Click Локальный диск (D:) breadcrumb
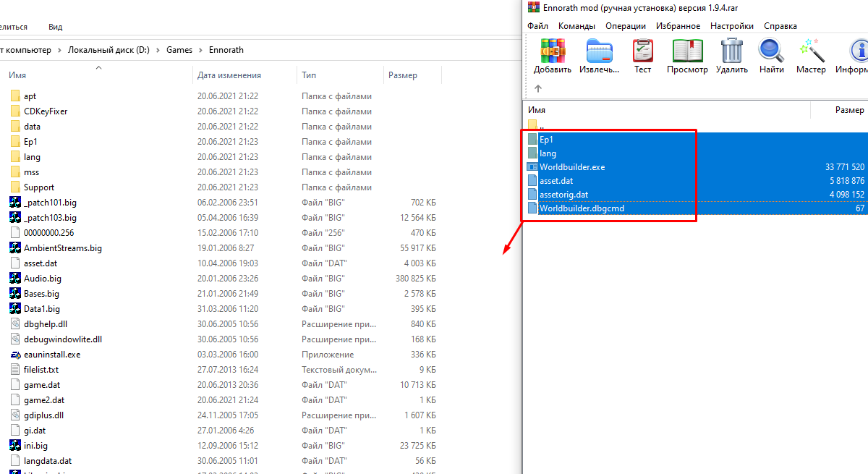868x474 pixels. (109, 50)
